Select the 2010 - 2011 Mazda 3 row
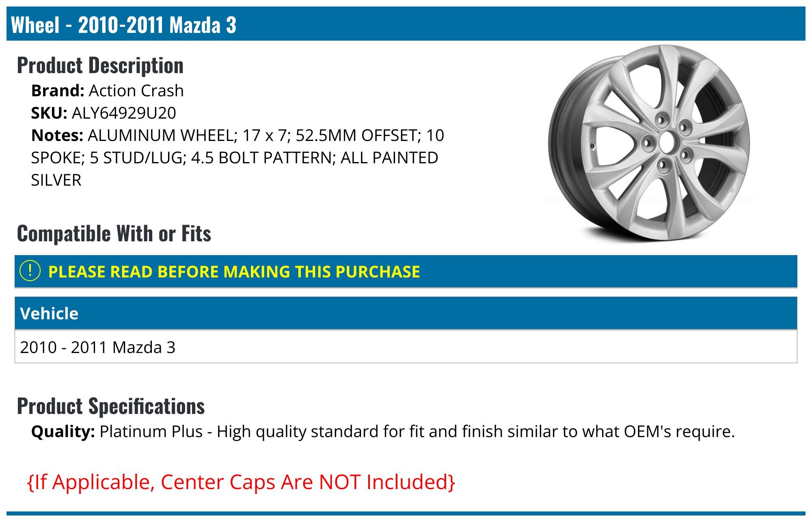Screen dimensions: 812x522 pos(406,347)
